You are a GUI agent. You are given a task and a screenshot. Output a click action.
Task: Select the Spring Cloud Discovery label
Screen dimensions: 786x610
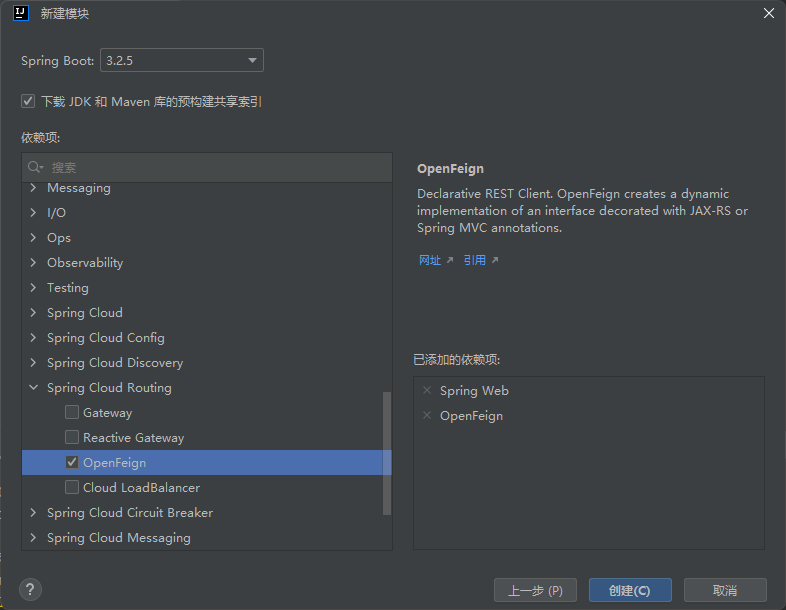tap(115, 363)
